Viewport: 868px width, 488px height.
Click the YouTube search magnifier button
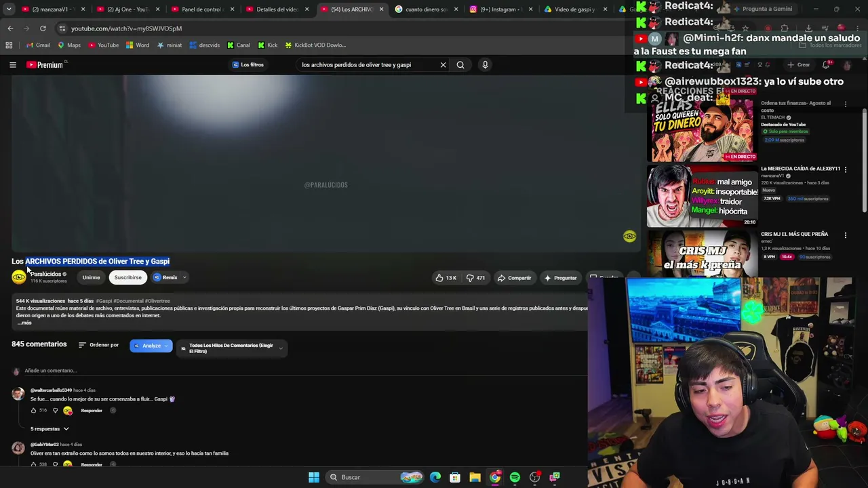coord(460,65)
